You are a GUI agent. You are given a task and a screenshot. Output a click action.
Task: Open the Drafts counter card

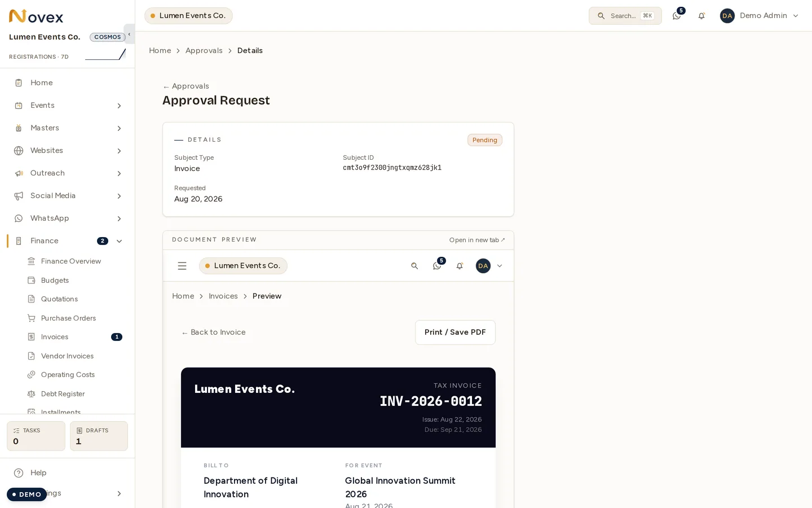99,436
